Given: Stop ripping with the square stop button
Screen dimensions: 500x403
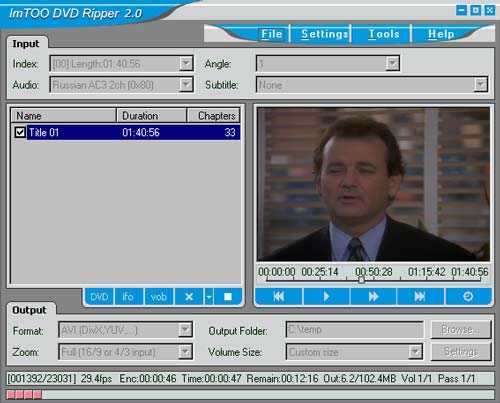Looking at the screenshot, I should tap(228, 297).
